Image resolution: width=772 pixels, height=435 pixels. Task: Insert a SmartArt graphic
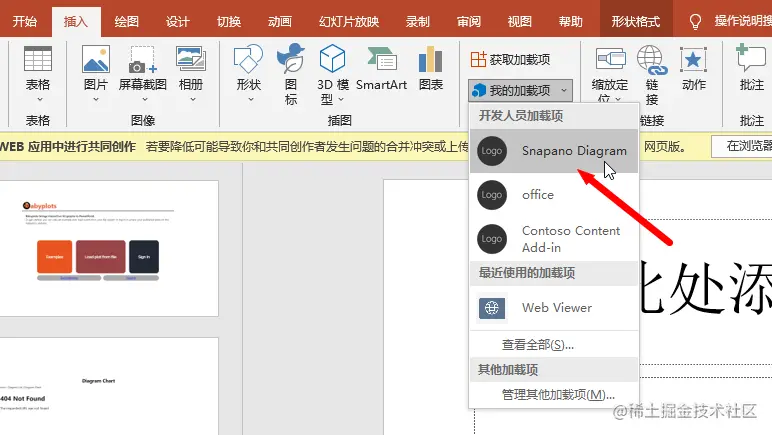pos(382,69)
